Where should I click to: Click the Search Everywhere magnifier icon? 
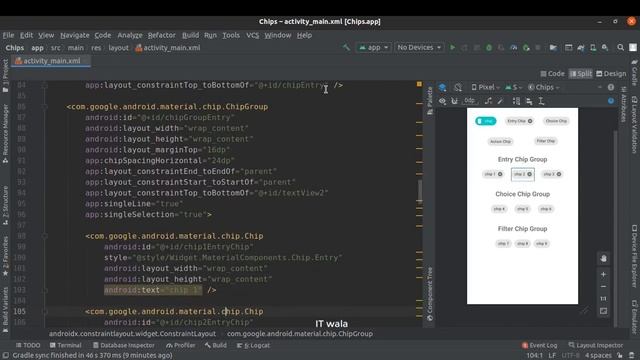point(620,48)
